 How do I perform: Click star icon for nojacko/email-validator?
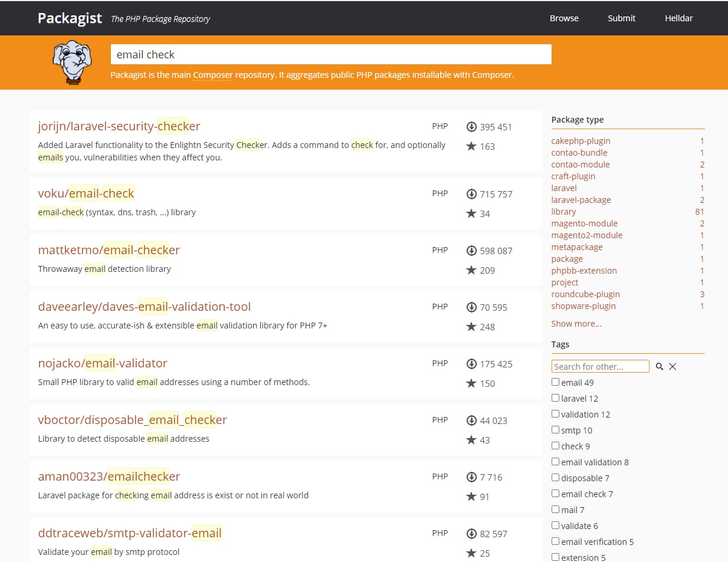coord(471,383)
